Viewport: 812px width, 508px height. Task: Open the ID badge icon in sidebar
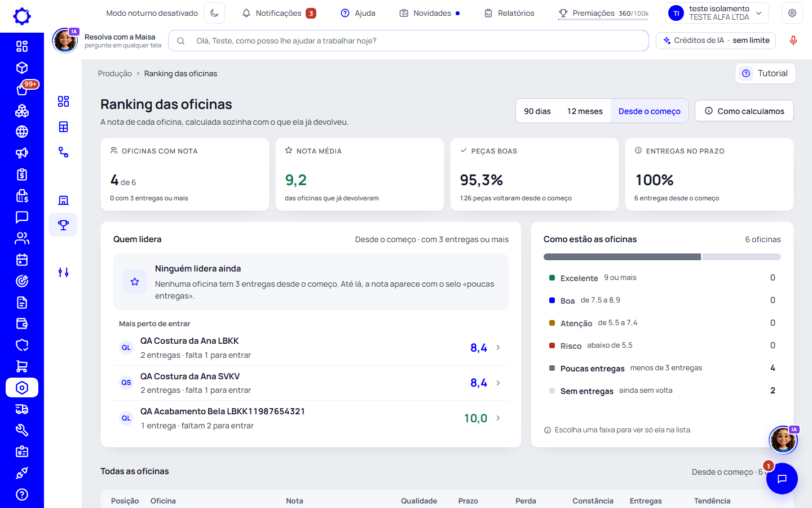22,452
